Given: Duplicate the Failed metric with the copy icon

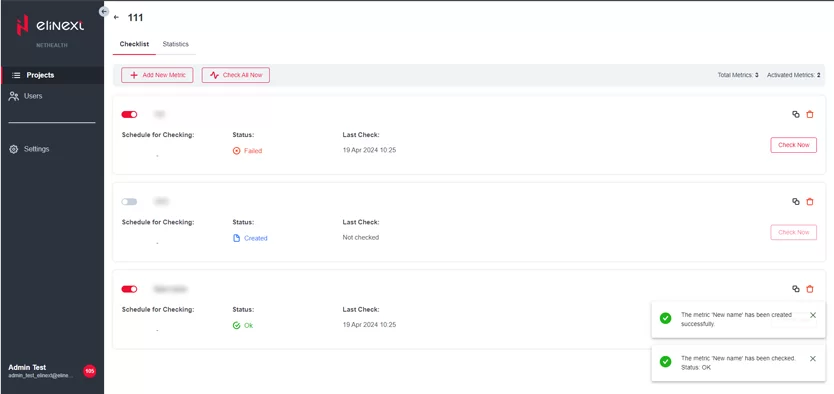Looking at the screenshot, I should [x=796, y=114].
